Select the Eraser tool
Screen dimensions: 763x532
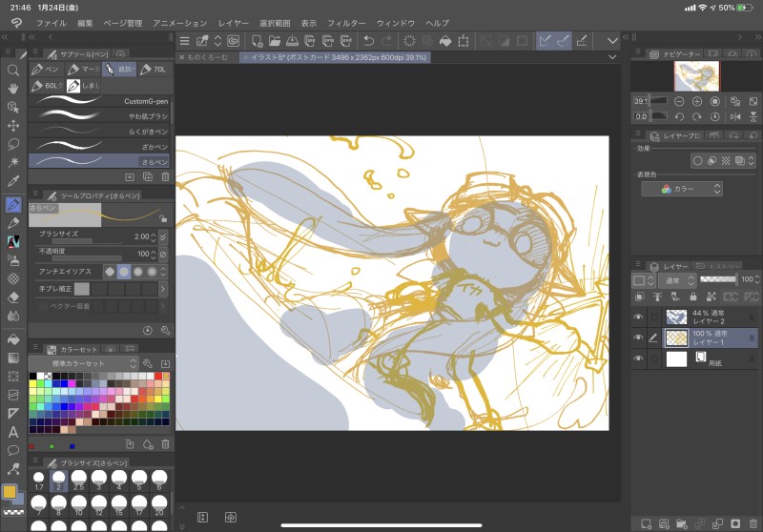[13, 297]
